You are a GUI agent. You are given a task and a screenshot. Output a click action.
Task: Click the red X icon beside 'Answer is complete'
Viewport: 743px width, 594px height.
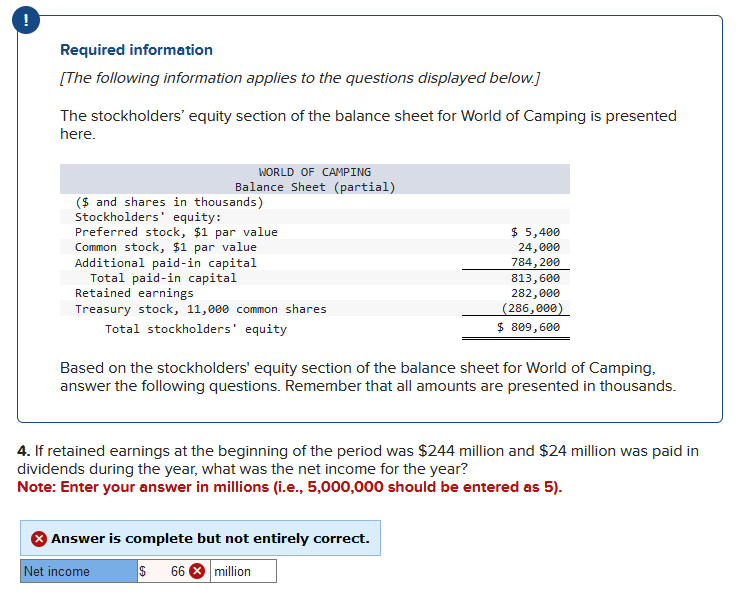[39, 539]
